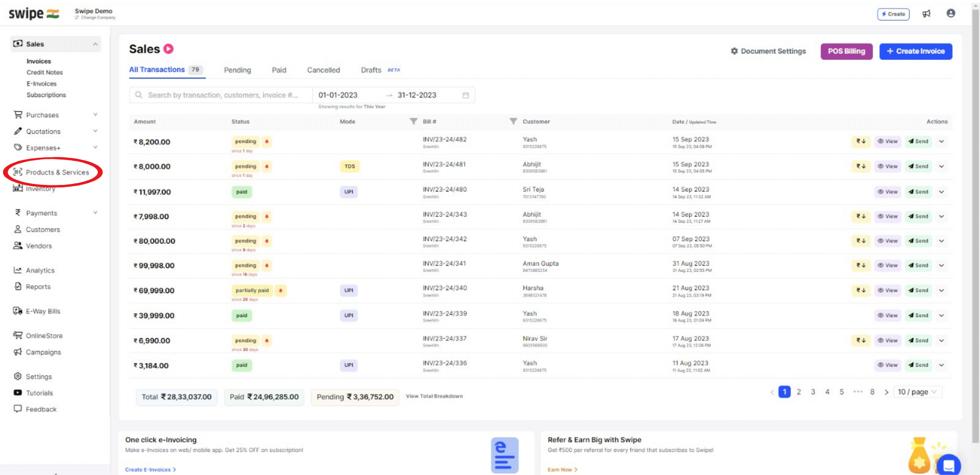Go to page 8 of transactions
The image size is (980, 475).
(872, 392)
